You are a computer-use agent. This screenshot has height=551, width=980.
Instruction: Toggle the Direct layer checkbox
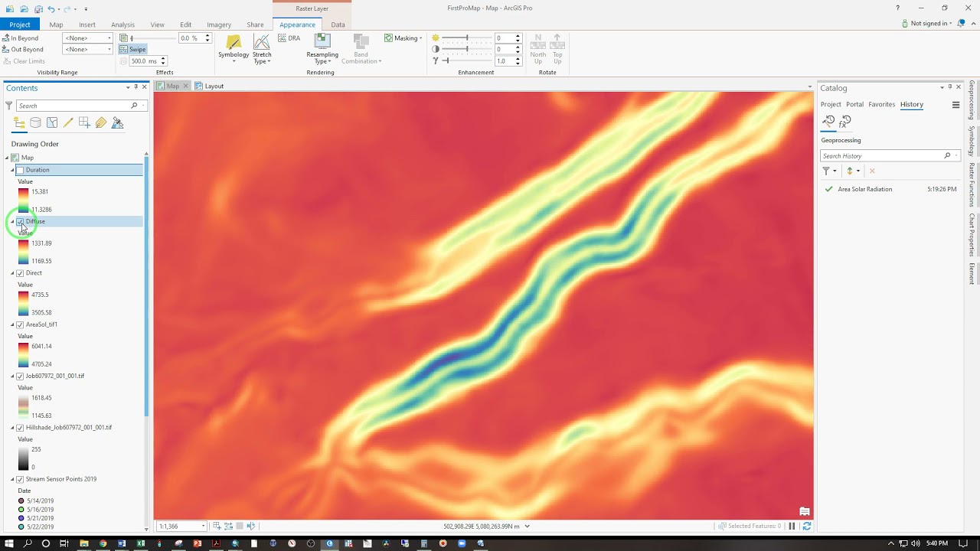(20, 273)
